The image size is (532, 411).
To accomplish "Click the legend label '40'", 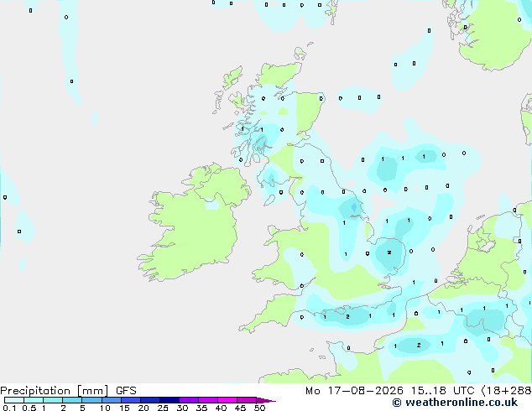I will tap(221, 408).
